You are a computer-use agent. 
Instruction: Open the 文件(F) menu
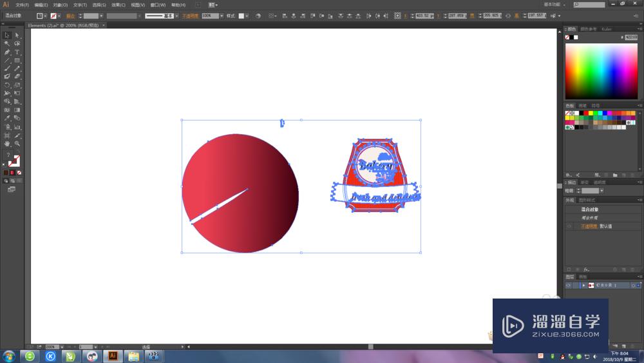22,5
